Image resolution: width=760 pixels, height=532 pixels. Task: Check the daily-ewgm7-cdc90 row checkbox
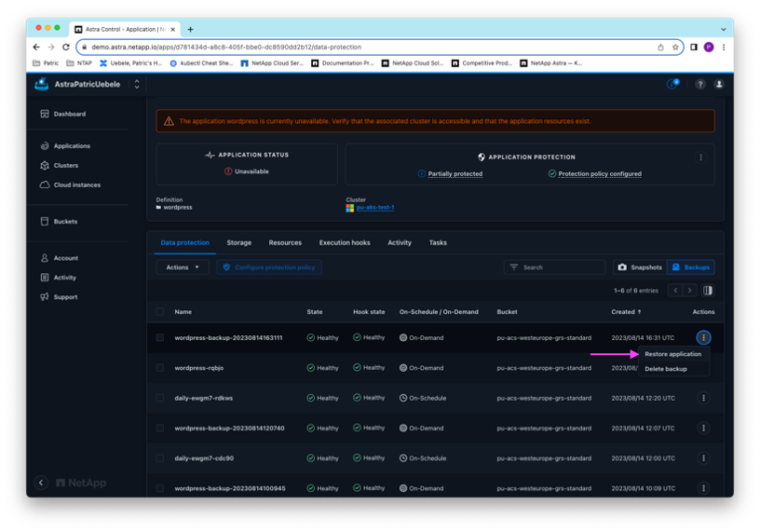(x=160, y=458)
